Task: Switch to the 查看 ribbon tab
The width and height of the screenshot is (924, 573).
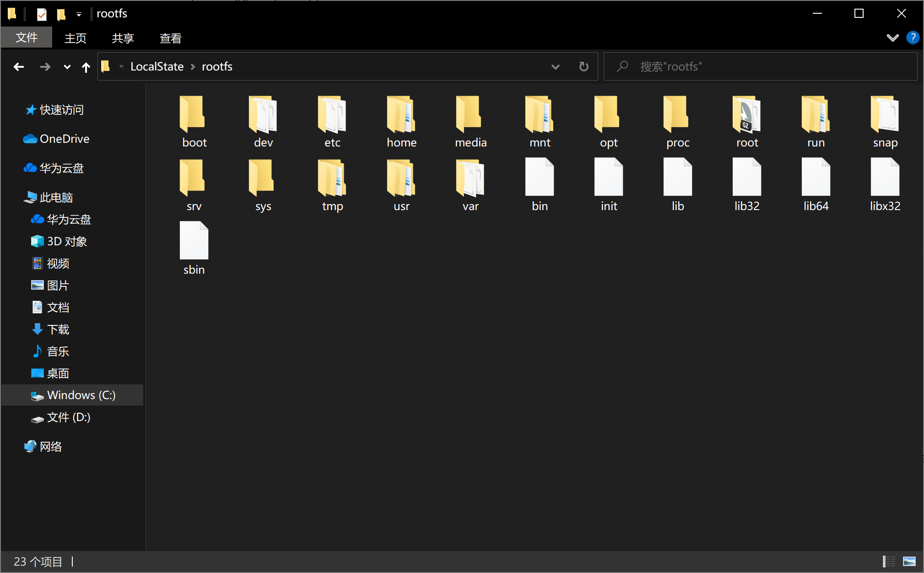Action: (170, 38)
